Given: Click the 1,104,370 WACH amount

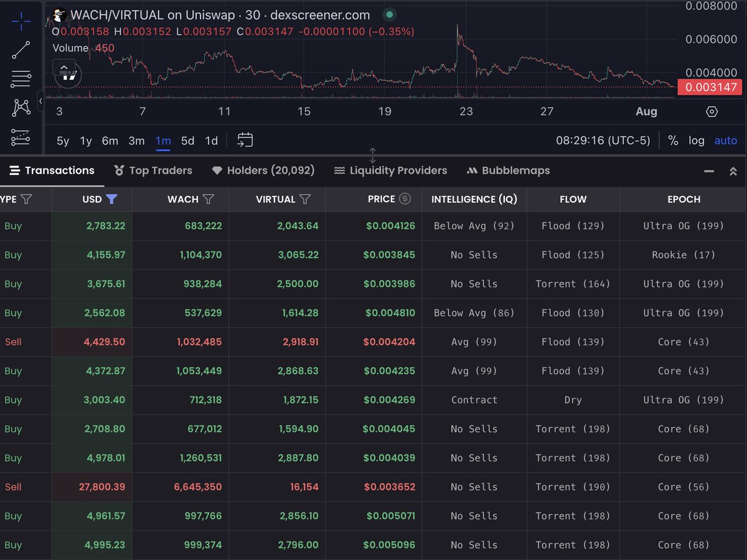Looking at the screenshot, I should (x=200, y=254).
